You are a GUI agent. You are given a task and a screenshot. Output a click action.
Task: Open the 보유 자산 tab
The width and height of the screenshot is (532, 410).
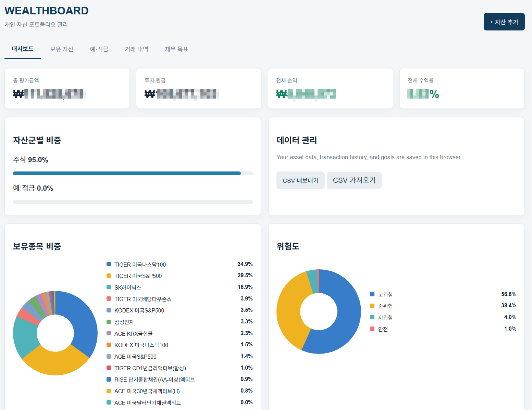pyautogui.click(x=62, y=49)
